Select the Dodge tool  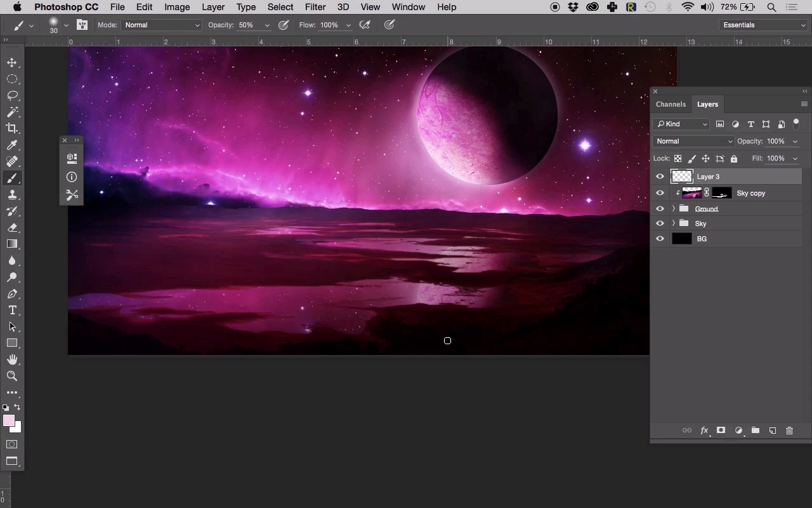coord(12,277)
